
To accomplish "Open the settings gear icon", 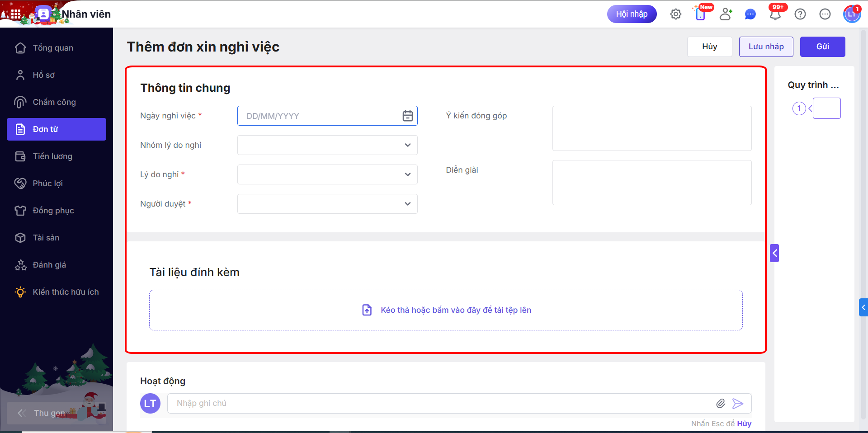I will pyautogui.click(x=676, y=14).
